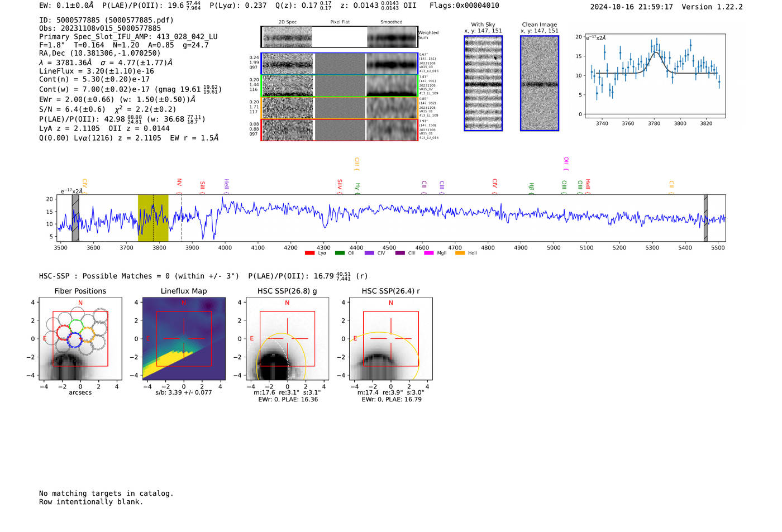782x532 pixels.
Task: Click the 'Obs: 20231108v015_5000577885' line
Action: 100,28
